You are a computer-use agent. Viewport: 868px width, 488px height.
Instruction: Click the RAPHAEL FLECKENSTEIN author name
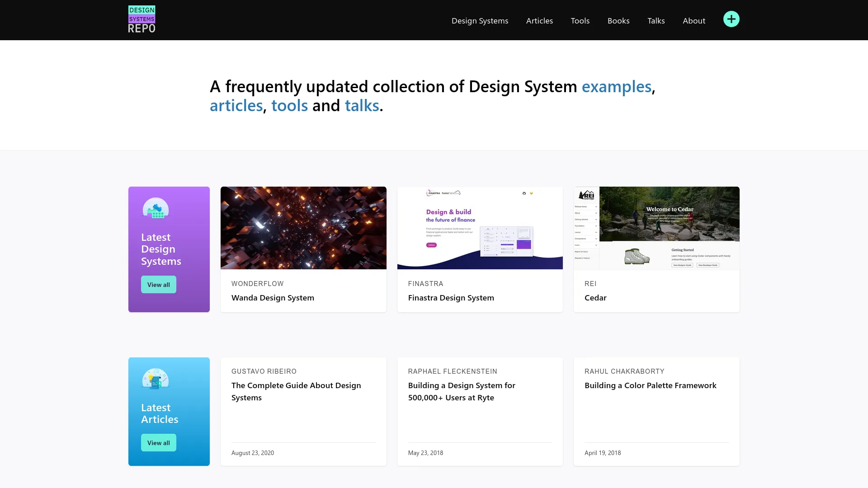tap(453, 371)
